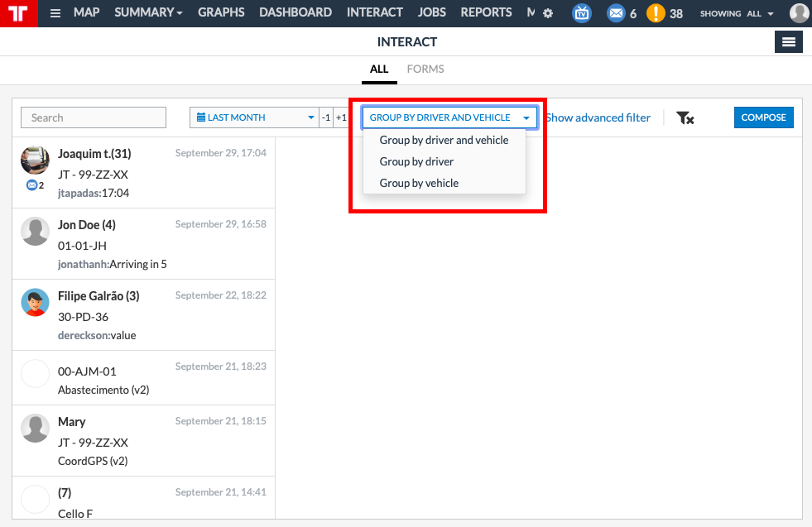The width and height of the screenshot is (812, 527).
Task: Clear filters using the funnel-x icon
Action: point(685,118)
